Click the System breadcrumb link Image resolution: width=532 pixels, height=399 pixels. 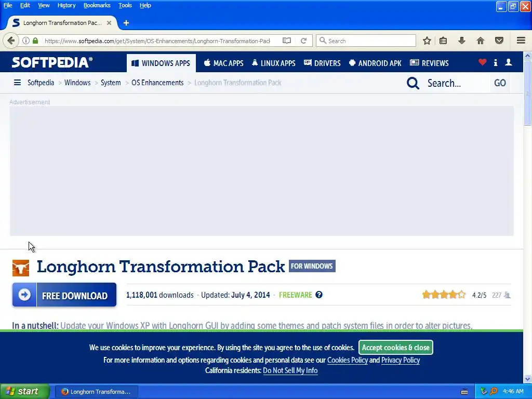pyautogui.click(x=111, y=83)
